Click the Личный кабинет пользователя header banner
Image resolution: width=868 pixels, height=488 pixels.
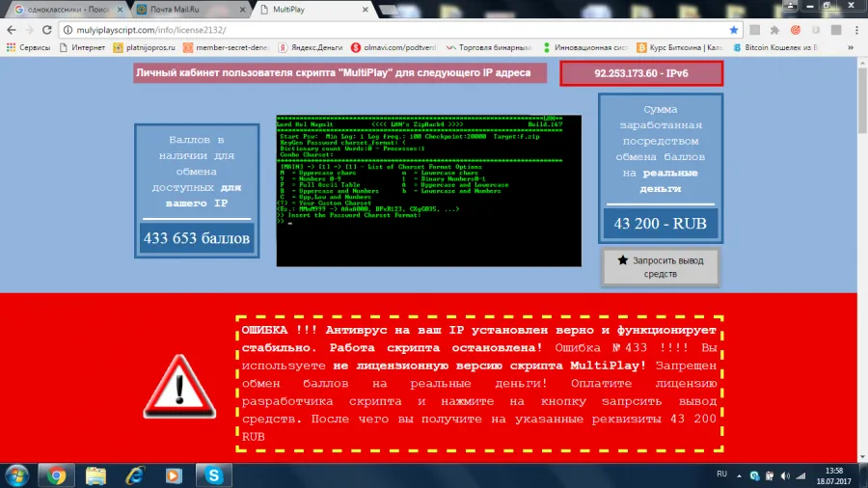pyautogui.click(x=339, y=73)
